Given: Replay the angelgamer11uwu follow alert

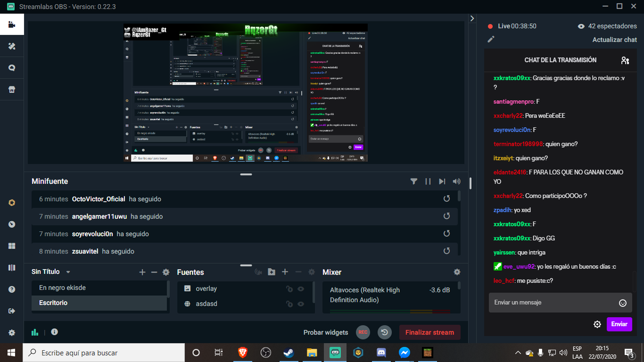Looking at the screenshot, I should pos(447,216).
